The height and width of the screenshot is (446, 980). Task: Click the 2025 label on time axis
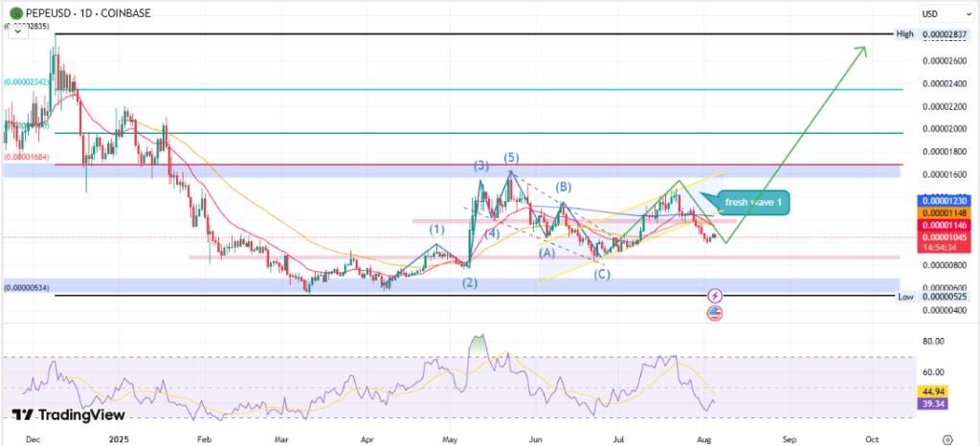(x=118, y=439)
